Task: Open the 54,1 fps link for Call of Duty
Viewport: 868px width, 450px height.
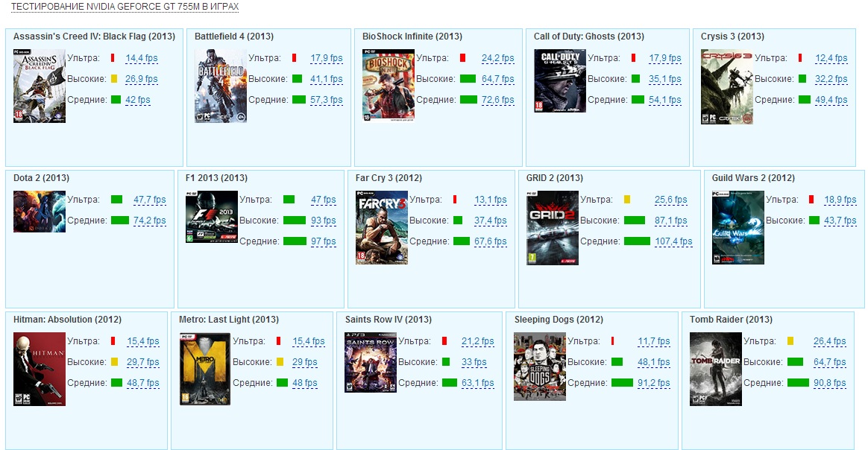Action: [665, 100]
